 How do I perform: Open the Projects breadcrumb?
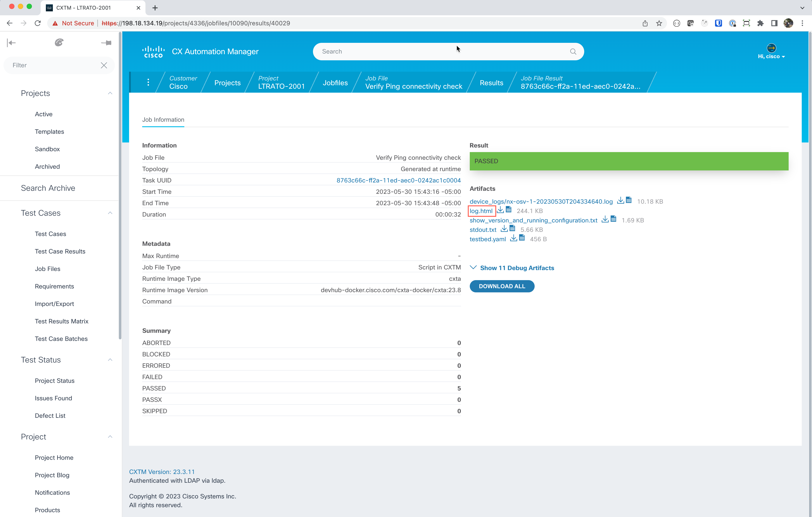point(227,83)
